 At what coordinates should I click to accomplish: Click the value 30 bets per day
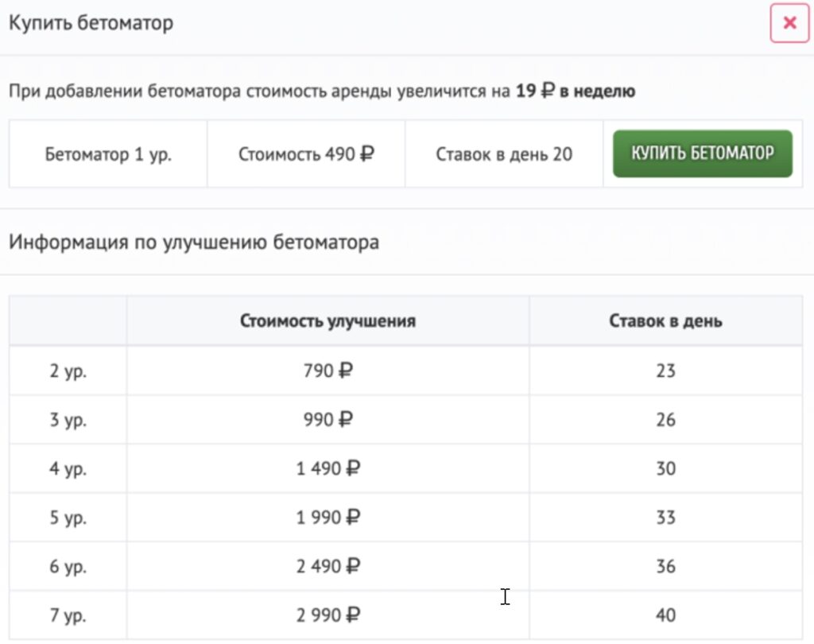(x=665, y=468)
